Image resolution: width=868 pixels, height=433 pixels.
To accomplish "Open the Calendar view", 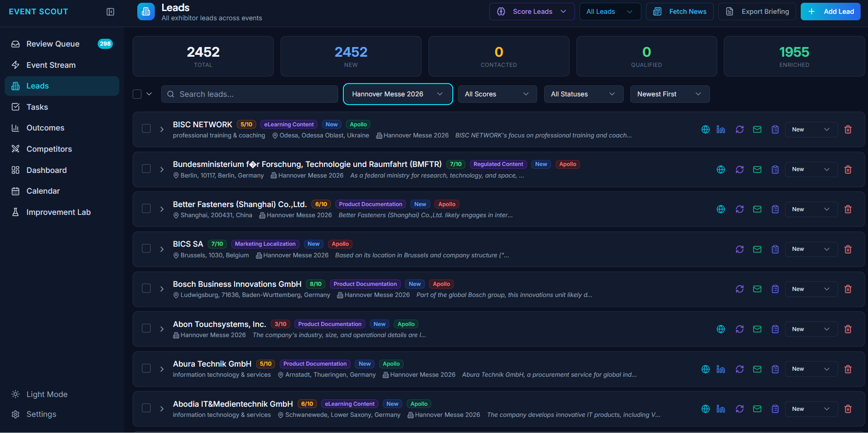I will (62, 191).
